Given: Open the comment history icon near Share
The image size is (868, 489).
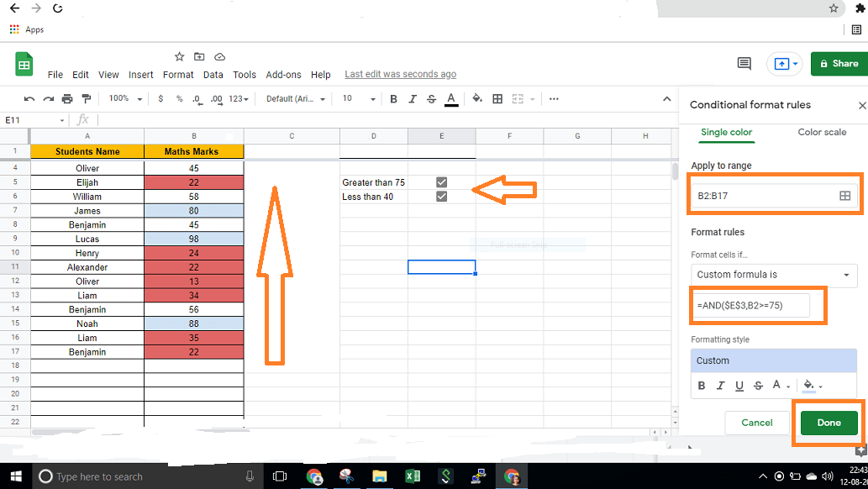Looking at the screenshot, I should tap(744, 63).
